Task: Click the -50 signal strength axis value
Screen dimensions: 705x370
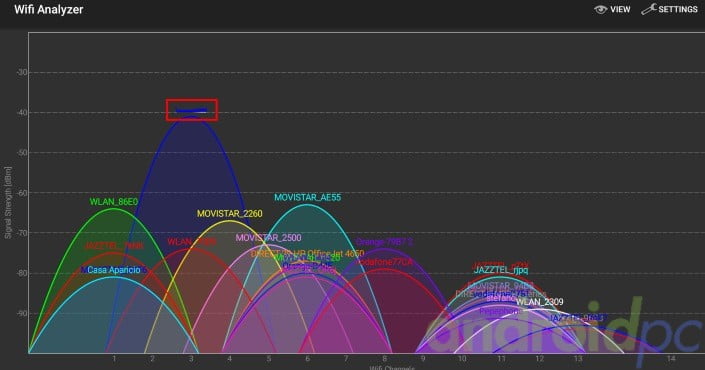Action: tap(22, 153)
